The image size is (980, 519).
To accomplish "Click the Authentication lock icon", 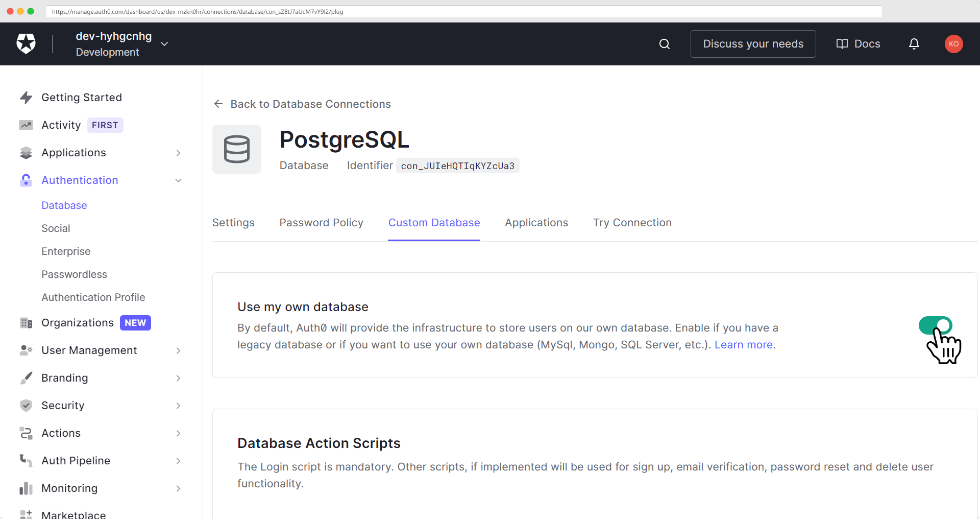I will (x=26, y=180).
